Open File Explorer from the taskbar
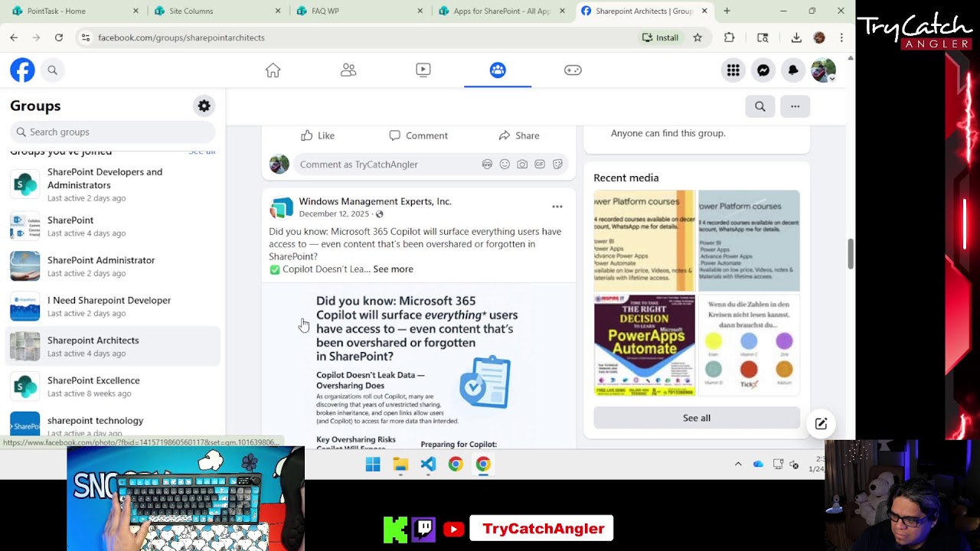Screen dimensions: 980x551 click(x=400, y=465)
